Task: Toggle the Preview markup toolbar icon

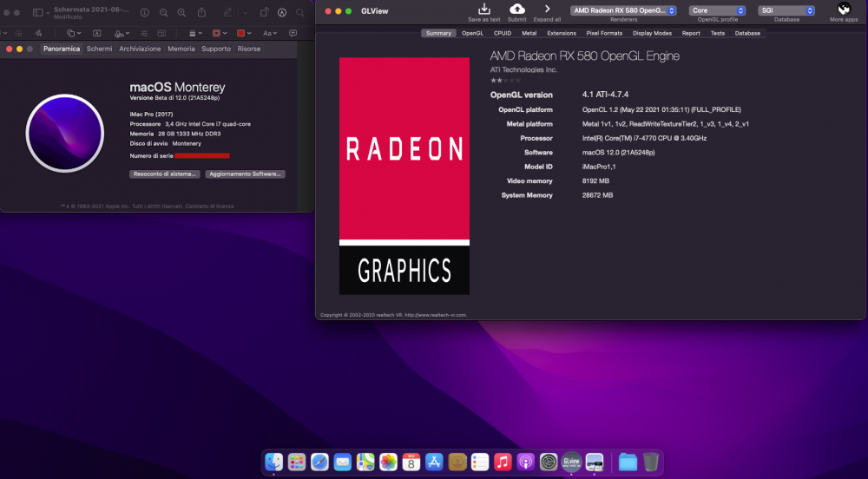Action: 282,12
